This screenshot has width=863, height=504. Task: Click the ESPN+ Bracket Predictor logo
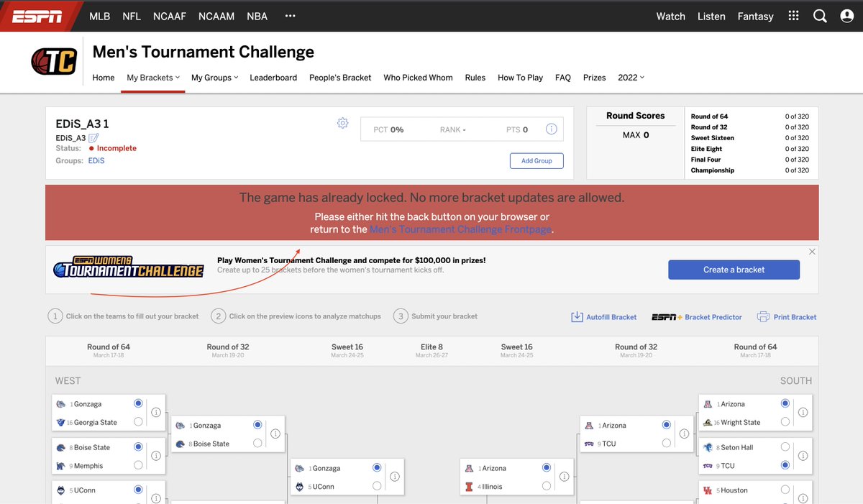coord(667,317)
